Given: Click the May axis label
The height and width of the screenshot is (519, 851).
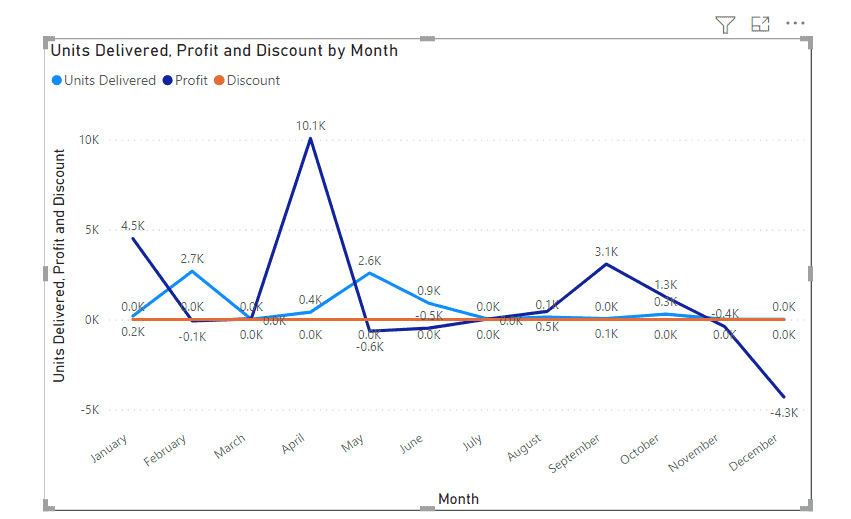Looking at the screenshot, I should pos(352,443).
